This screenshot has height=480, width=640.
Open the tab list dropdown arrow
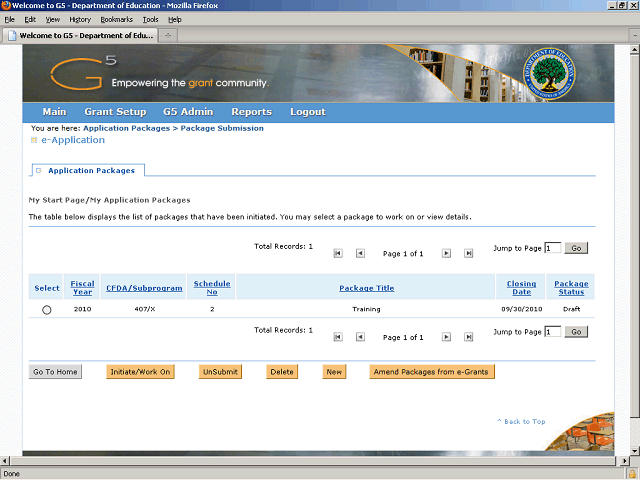tap(635, 36)
